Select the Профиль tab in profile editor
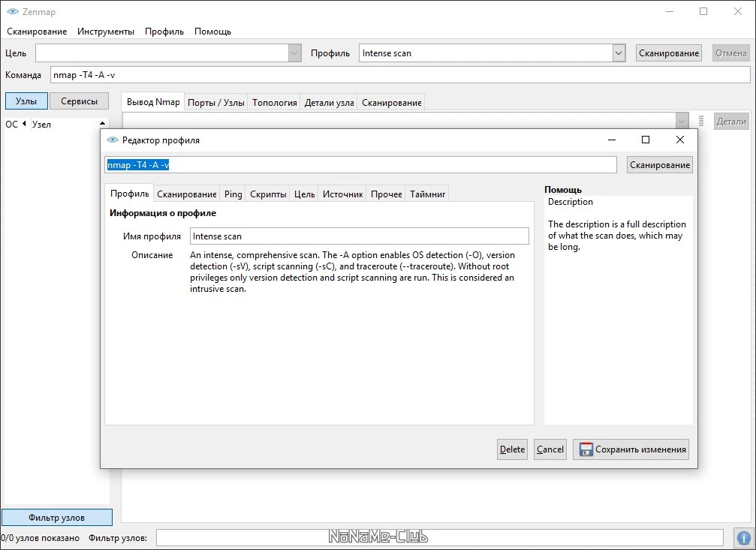 [129, 194]
